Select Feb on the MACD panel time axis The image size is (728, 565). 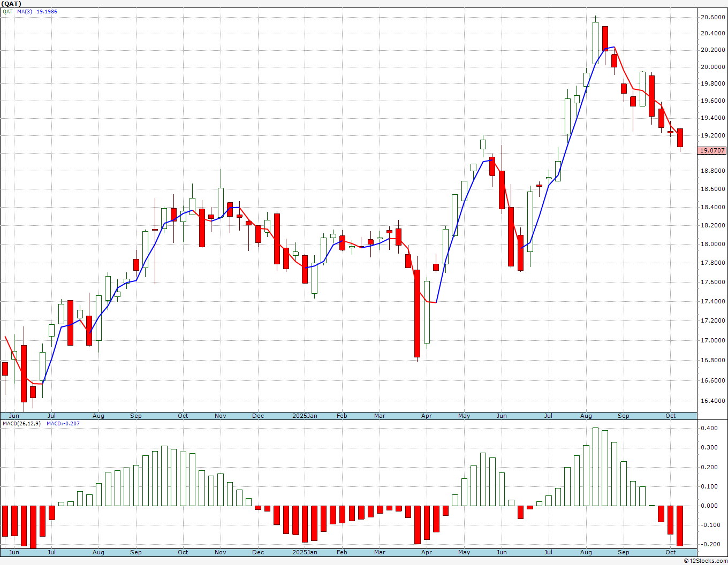tap(342, 552)
